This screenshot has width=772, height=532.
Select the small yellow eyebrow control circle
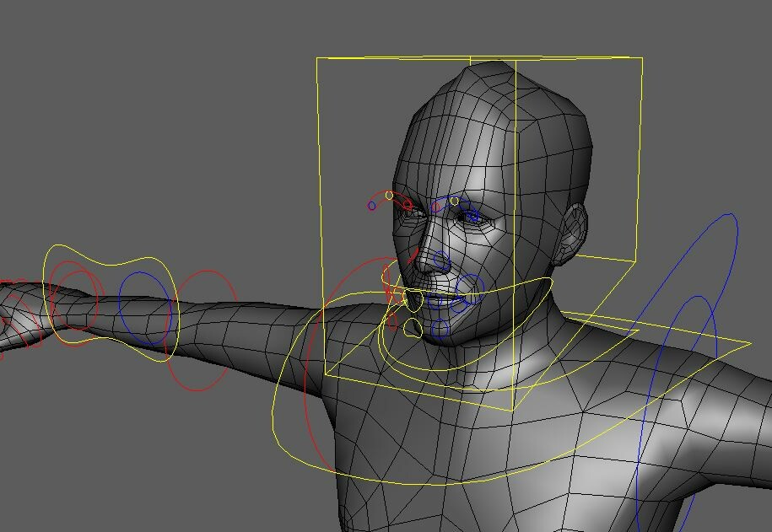(455, 200)
